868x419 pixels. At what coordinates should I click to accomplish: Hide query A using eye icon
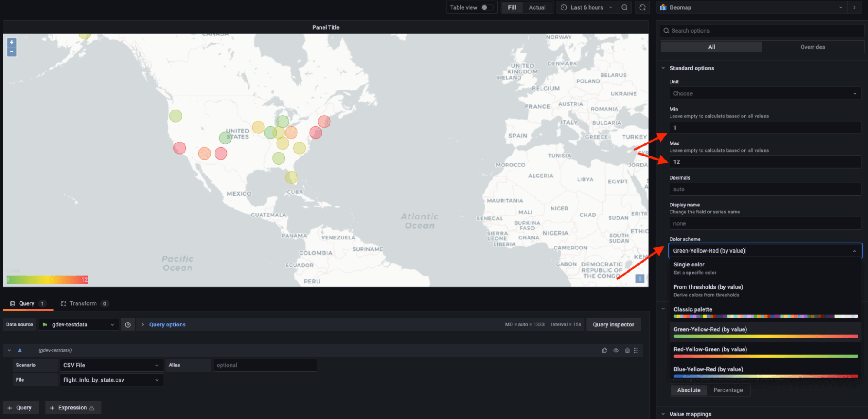click(616, 351)
